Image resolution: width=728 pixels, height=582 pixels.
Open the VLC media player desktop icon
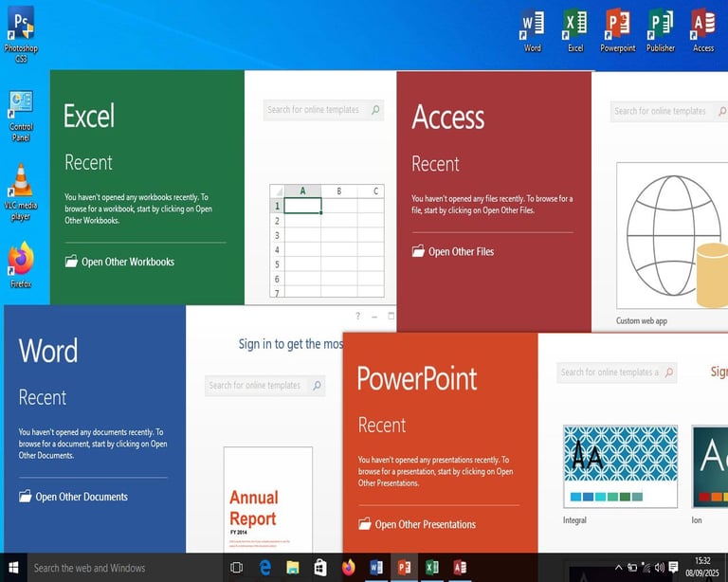21,192
